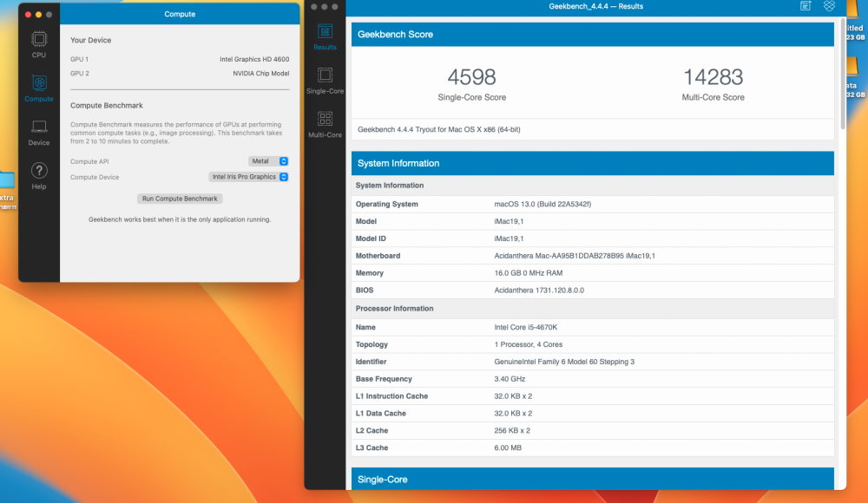Click the 14283 multi-core score
This screenshot has height=503, width=868.
pyautogui.click(x=713, y=77)
